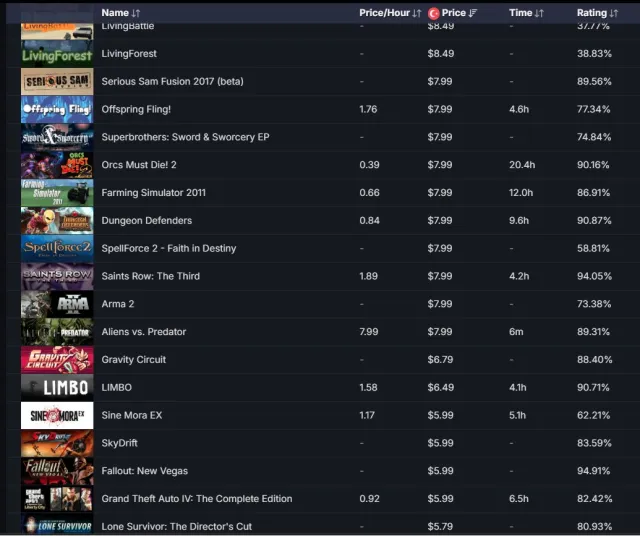Click the Time column header
640x536 pixels.
520,13
